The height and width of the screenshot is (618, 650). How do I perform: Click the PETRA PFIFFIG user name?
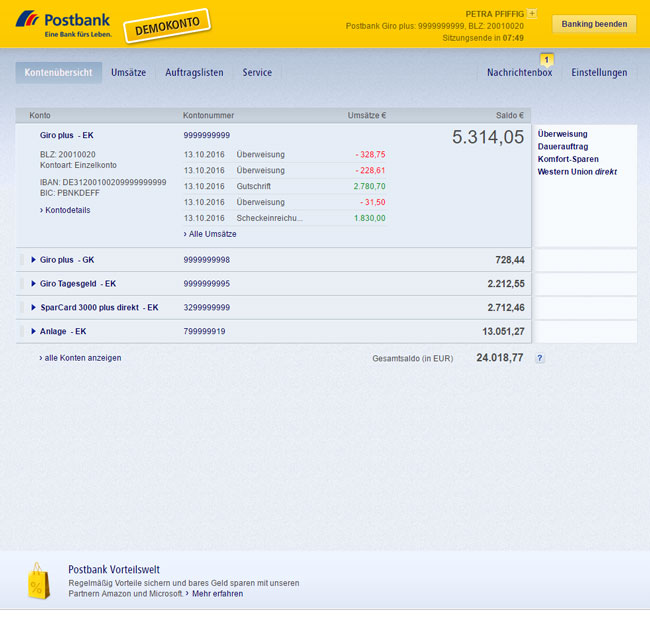[x=495, y=14]
